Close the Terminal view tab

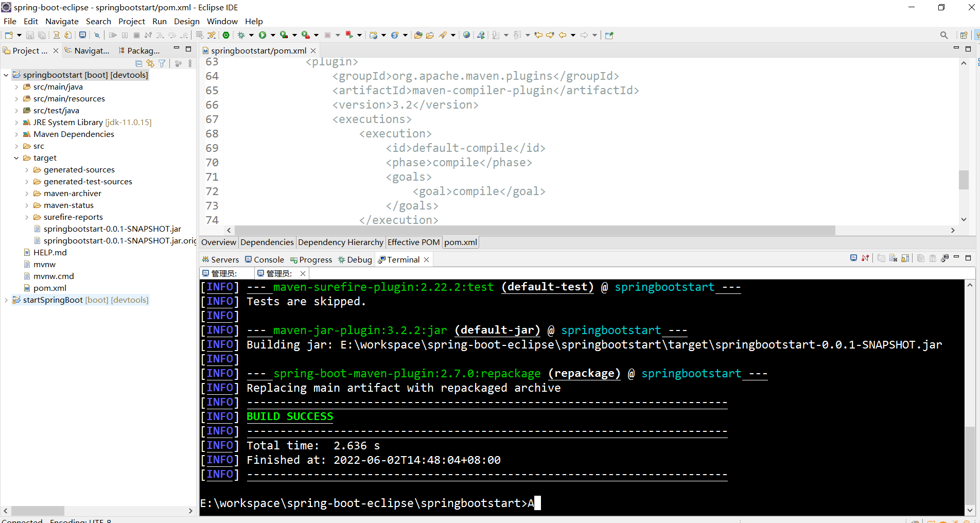pos(426,260)
